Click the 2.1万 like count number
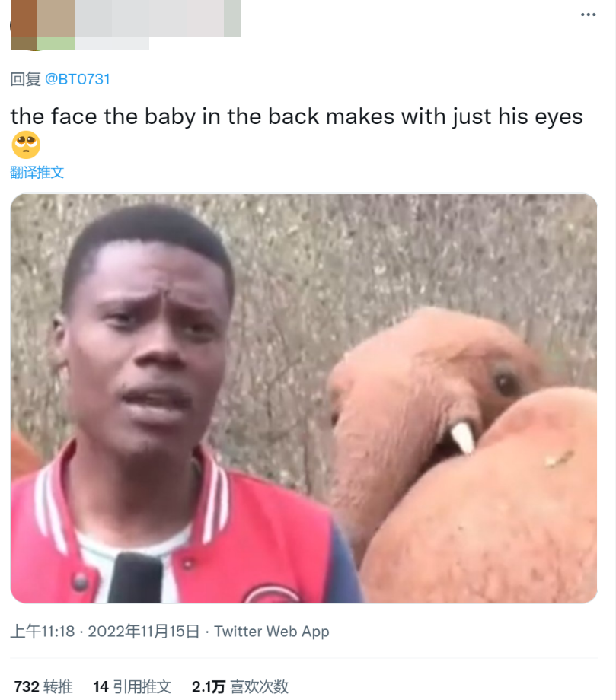 [208, 686]
